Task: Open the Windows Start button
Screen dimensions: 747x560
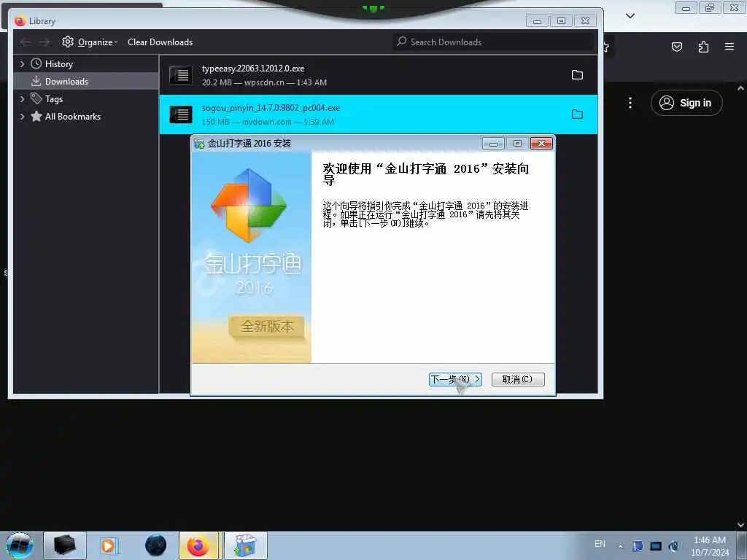Action: pyautogui.click(x=19, y=545)
